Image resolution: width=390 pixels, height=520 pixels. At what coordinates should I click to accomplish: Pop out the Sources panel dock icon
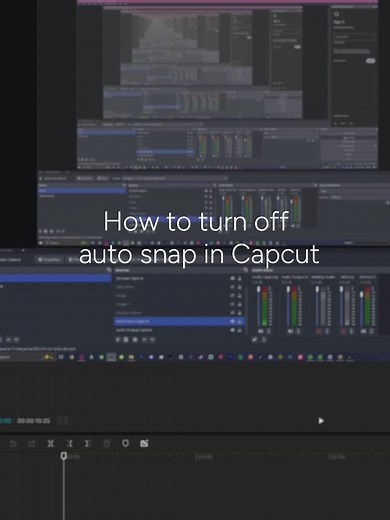point(246,270)
